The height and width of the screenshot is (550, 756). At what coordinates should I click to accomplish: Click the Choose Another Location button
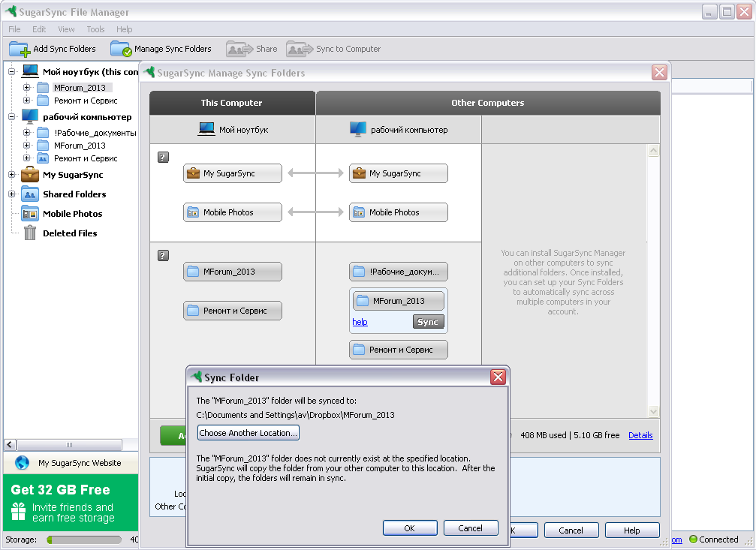pyautogui.click(x=248, y=433)
